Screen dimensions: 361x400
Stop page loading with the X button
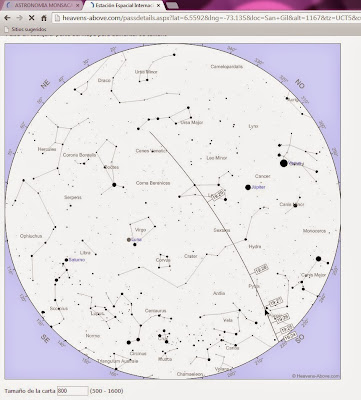click(x=32, y=18)
